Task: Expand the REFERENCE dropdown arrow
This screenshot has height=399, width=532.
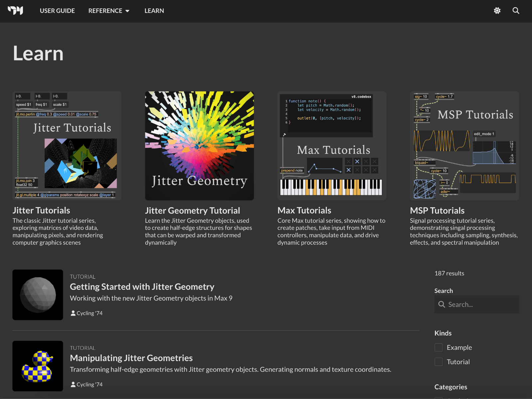Action: point(127,11)
